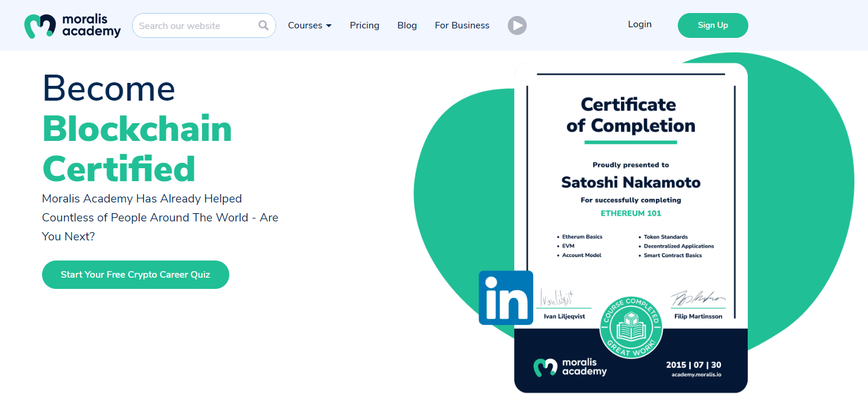Click the Moralis Academy logo on certificate footer
Image resolution: width=868 pixels, height=402 pixels.
tap(570, 367)
